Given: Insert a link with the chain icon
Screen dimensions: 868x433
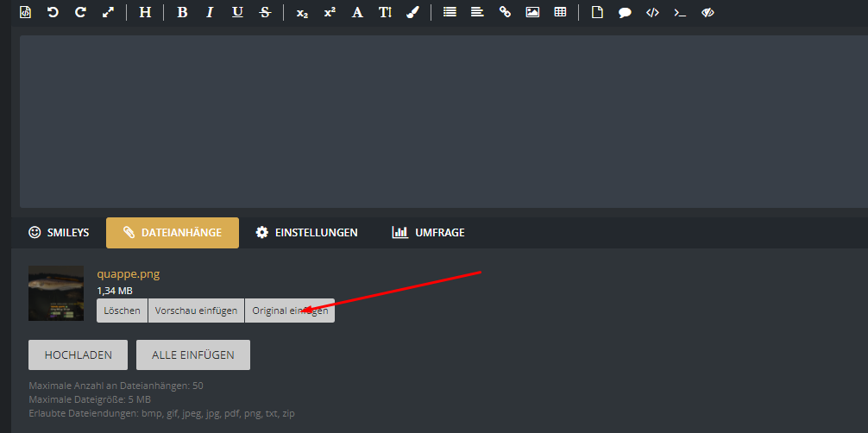Looking at the screenshot, I should [x=505, y=13].
